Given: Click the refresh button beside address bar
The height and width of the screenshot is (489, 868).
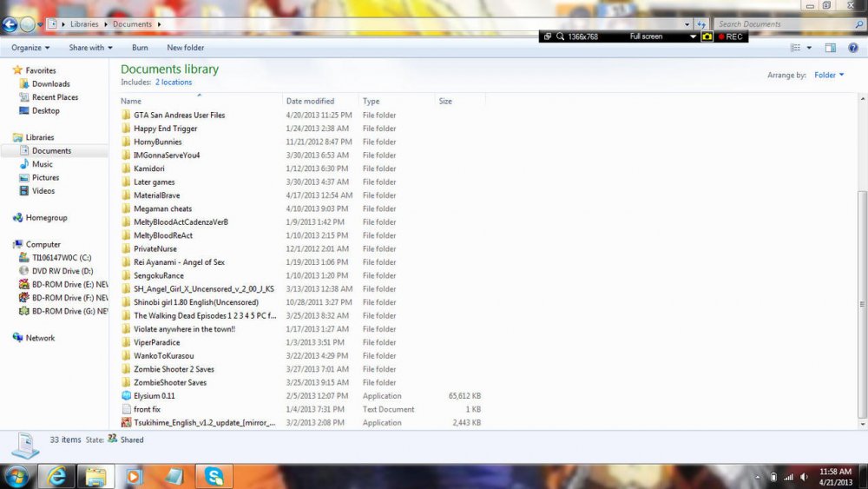Looking at the screenshot, I should click(x=700, y=24).
